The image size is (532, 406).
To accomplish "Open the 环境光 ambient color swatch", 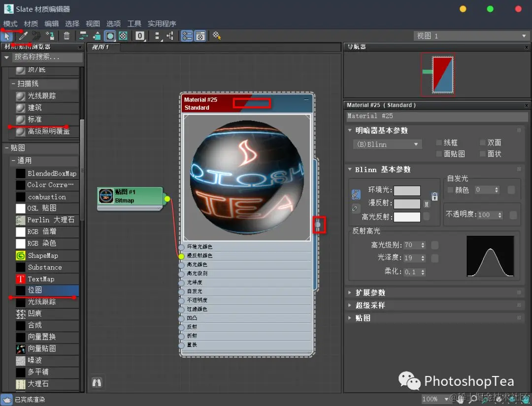I will pyautogui.click(x=407, y=190).
